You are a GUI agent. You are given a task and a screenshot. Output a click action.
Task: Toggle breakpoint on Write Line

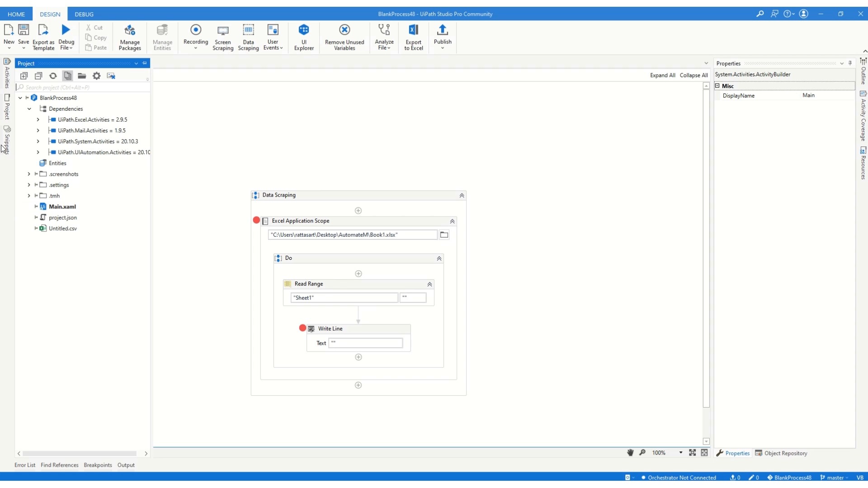pyautogui.click(x=302, y=328)
